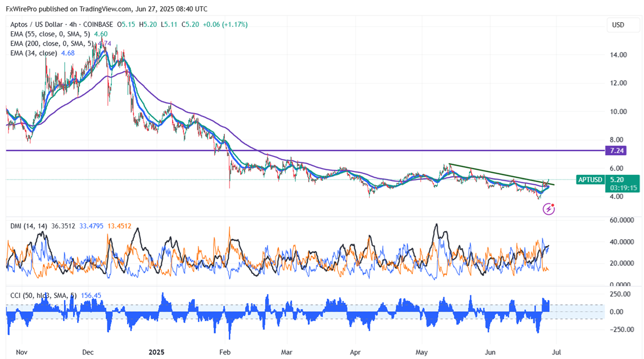The image size is (644, 359).
Task: Select the 7.24 horizontal line price label
Action: pyautogui.click(x=617, y=151)
